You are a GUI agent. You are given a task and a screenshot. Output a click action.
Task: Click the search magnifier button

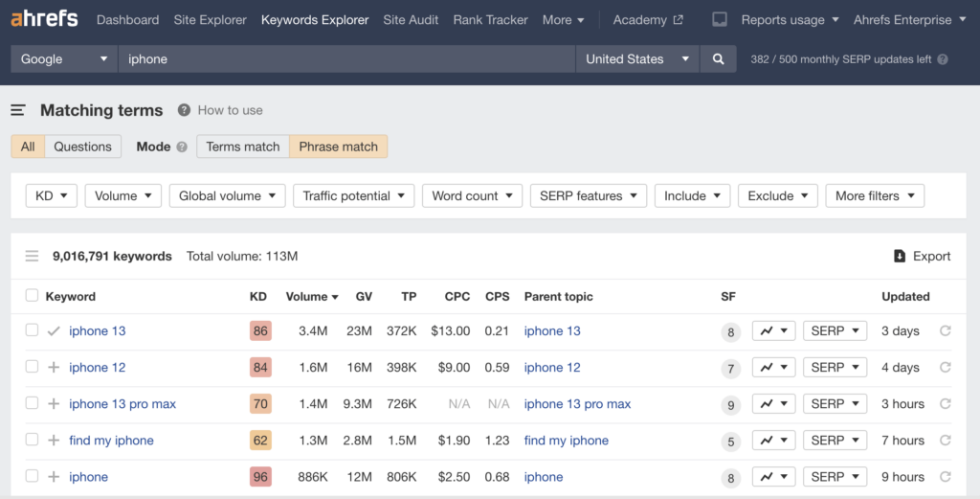click(x=718, y=58)
